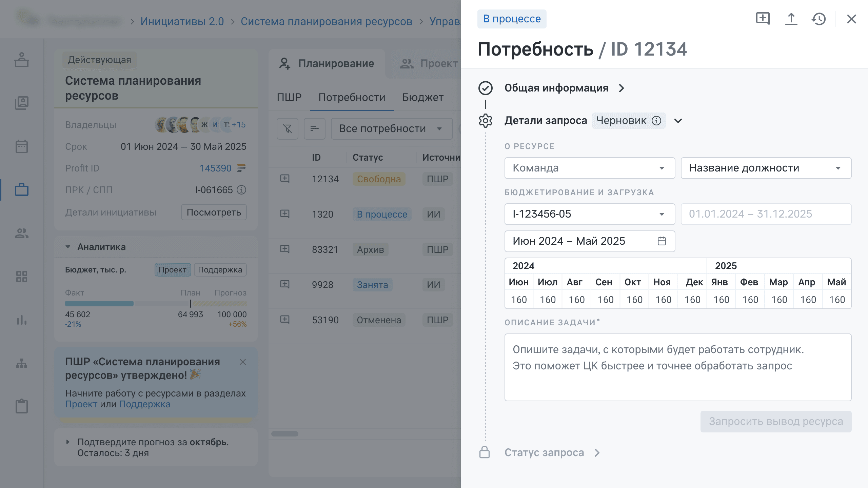Switch to the Бюджет tab
This screenshot has height=488, width=868.
pyautogui.click(x=422, y=98)
